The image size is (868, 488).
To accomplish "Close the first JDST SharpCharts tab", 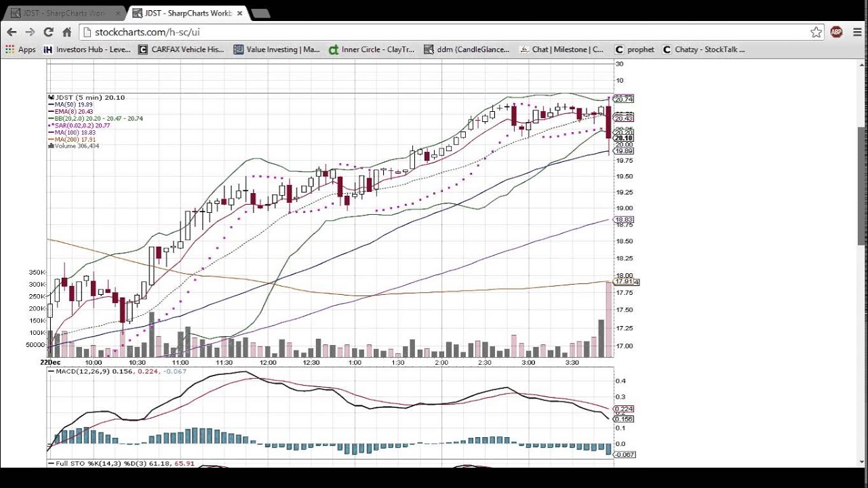I will pos(117,13).
